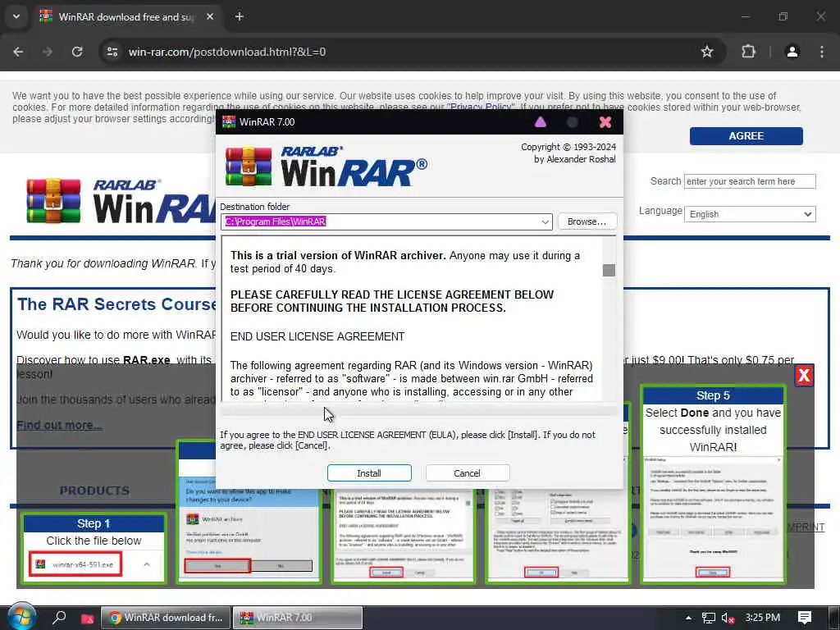This screenshot has height=630, width=840.
Task: Click the Step 1 installation thumbnail
Action: coord(94,547)
